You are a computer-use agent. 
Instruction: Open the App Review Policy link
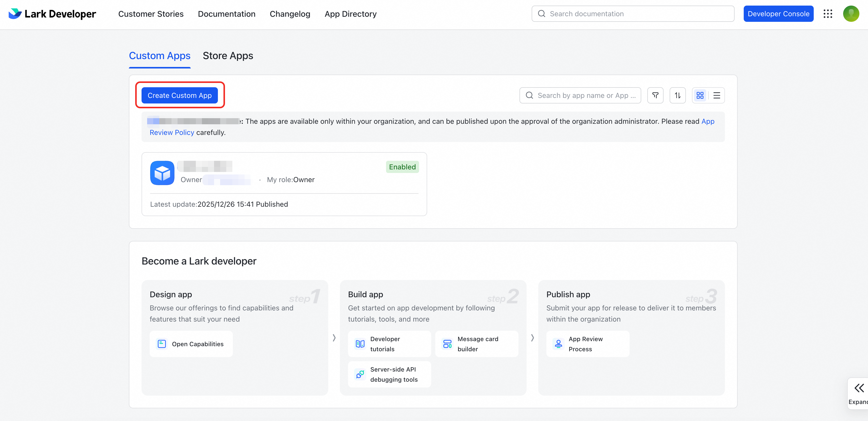click(x=172, y=133)
